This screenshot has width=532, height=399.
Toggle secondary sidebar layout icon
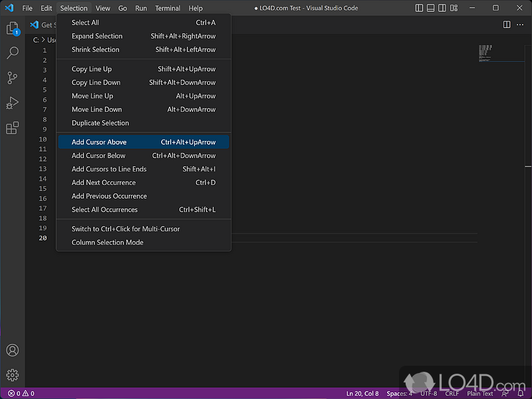coord(442,8)
